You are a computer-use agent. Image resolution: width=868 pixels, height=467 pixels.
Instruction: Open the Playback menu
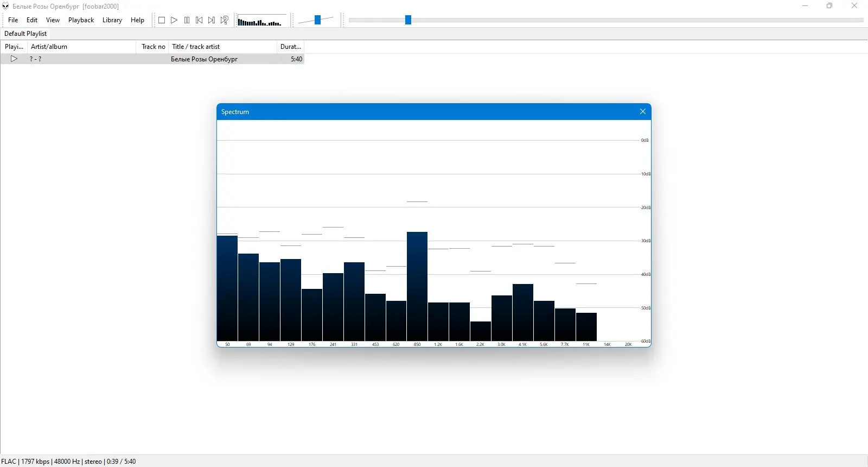point(81,20)
